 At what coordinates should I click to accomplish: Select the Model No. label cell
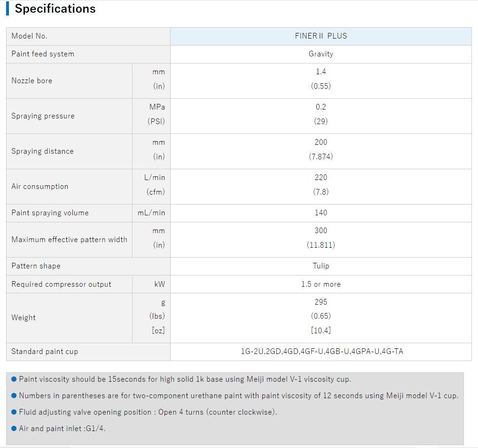point(88,36)
